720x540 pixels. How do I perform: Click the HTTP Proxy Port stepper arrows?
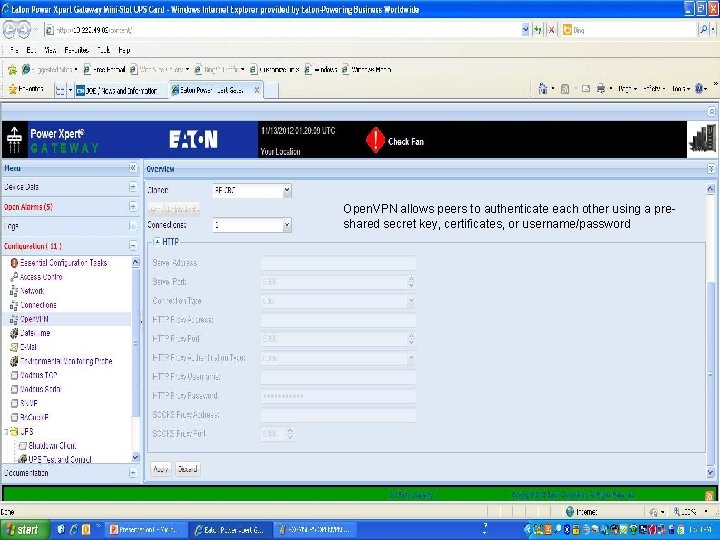click(x=411, y=339)
